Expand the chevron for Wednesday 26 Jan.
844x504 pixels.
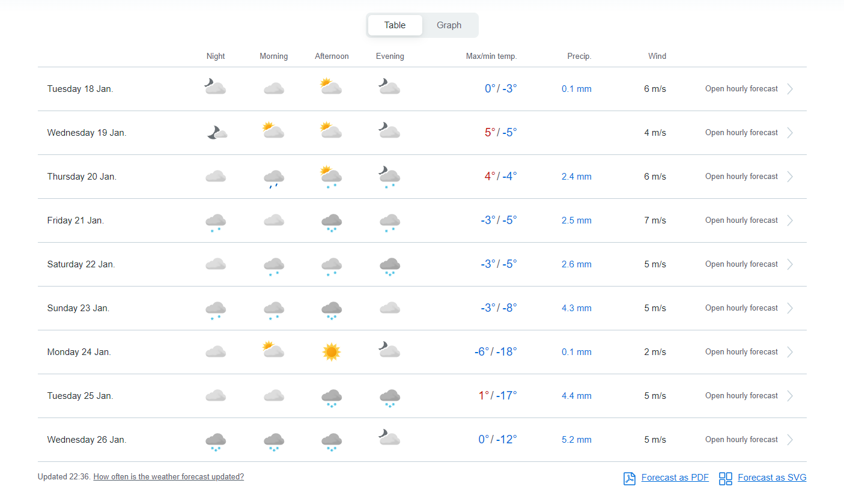[790, 440]
